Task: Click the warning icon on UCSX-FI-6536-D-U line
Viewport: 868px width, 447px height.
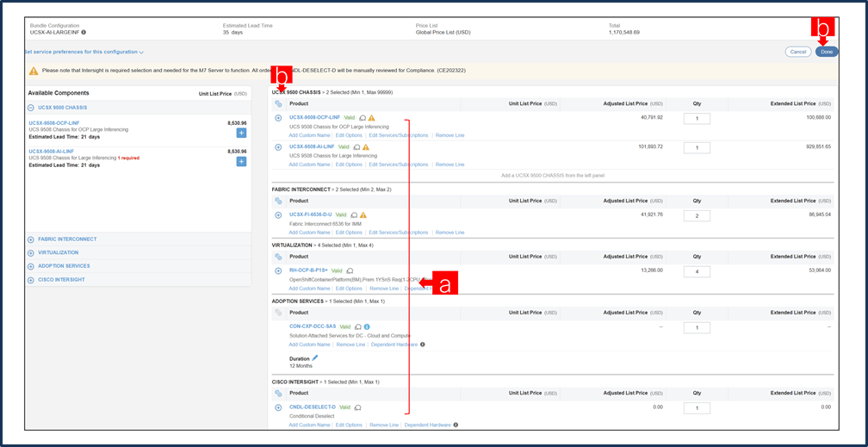Action: click(363, 215)
